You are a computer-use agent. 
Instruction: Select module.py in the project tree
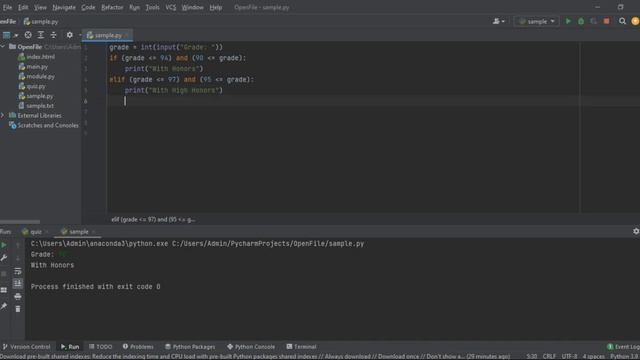point(36,76)
